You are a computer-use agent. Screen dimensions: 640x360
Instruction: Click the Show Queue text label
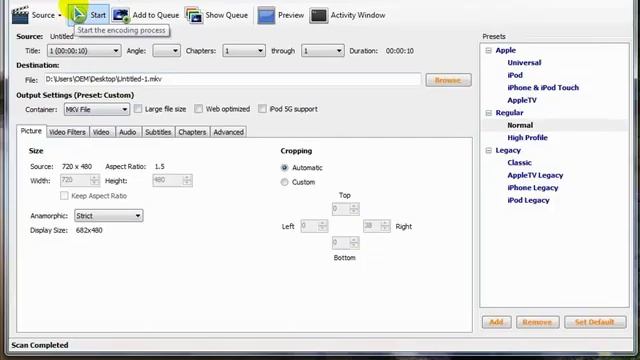(227, 15)
